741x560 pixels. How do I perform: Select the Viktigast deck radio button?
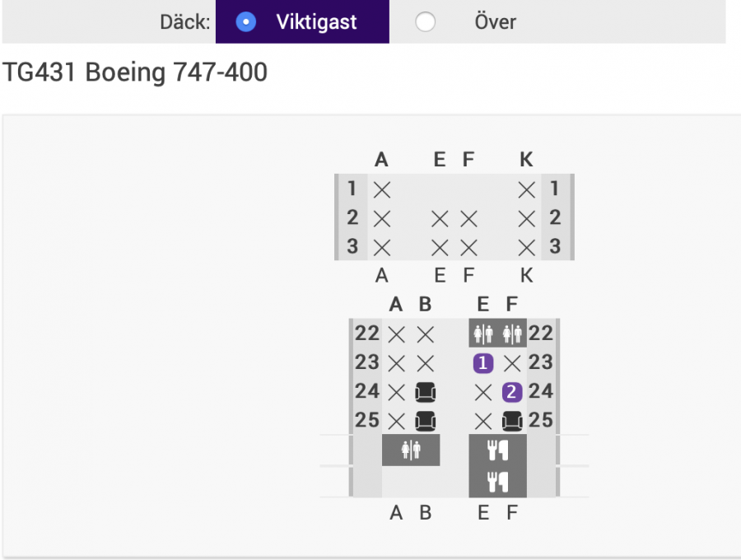click(245, 22)
